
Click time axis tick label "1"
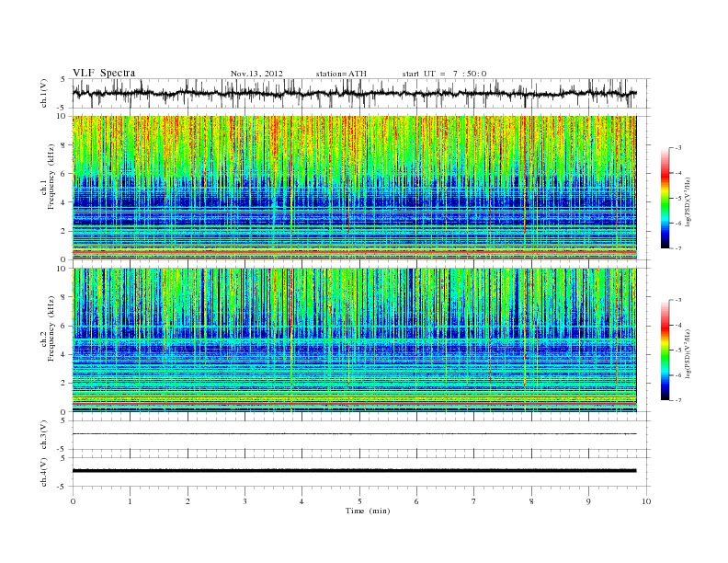coord(130,501)
